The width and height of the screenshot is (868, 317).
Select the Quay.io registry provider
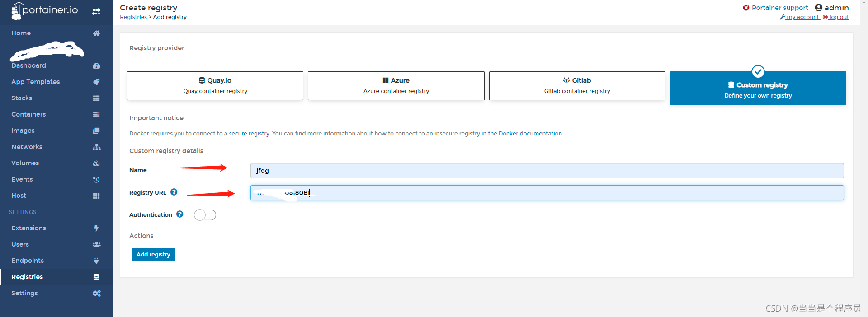click(215, 86)
